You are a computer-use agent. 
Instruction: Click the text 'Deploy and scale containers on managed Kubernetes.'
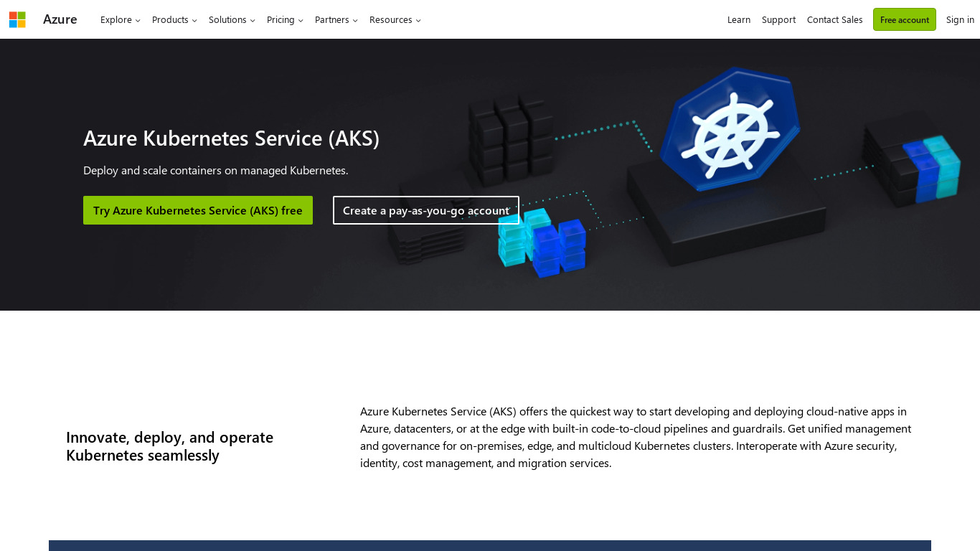[216, 170]
